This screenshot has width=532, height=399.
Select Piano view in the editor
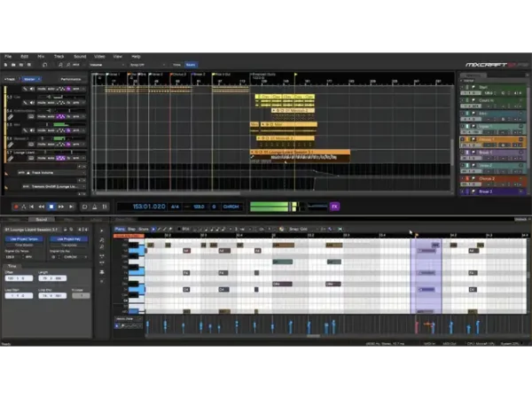tap(120, 230)
